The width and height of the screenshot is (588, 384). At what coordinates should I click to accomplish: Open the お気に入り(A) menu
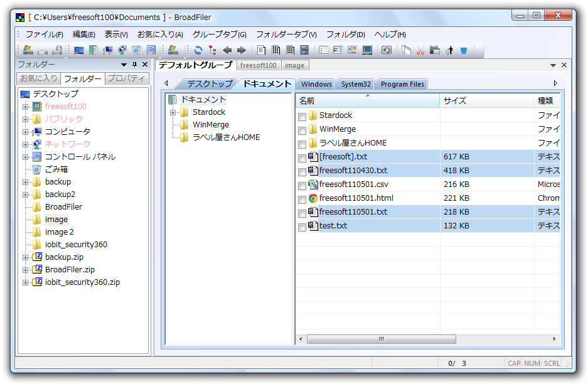point(160,35)
